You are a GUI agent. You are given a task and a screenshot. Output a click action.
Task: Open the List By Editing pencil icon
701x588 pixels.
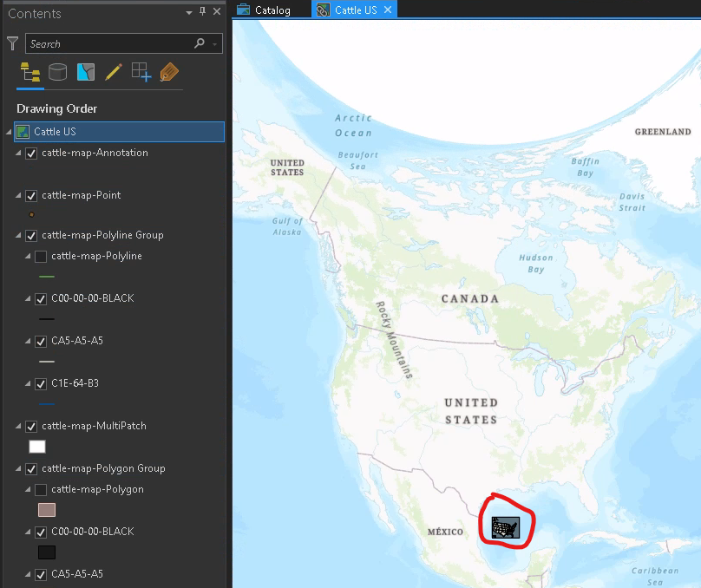(114, 72)
